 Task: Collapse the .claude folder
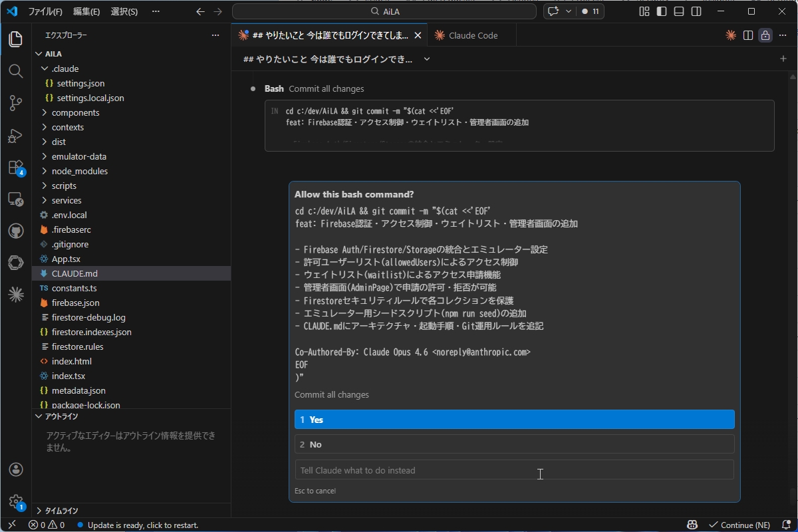45,68
